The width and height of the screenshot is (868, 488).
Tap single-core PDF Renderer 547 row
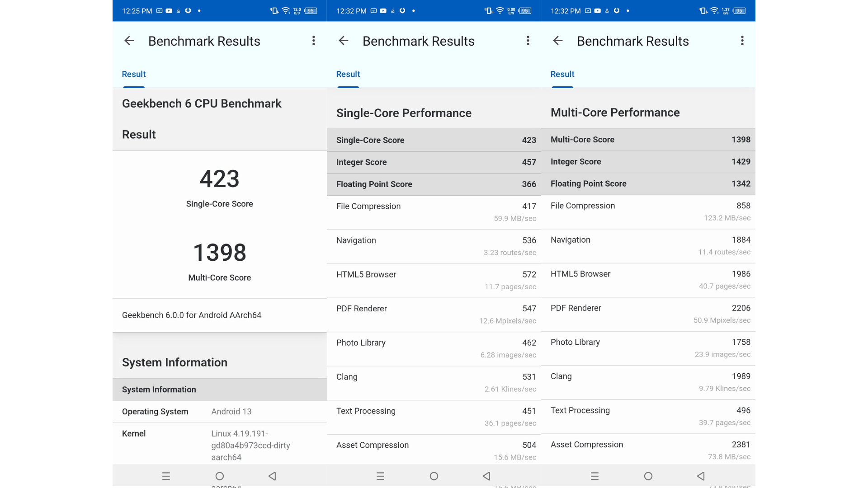tap(434, 315)
